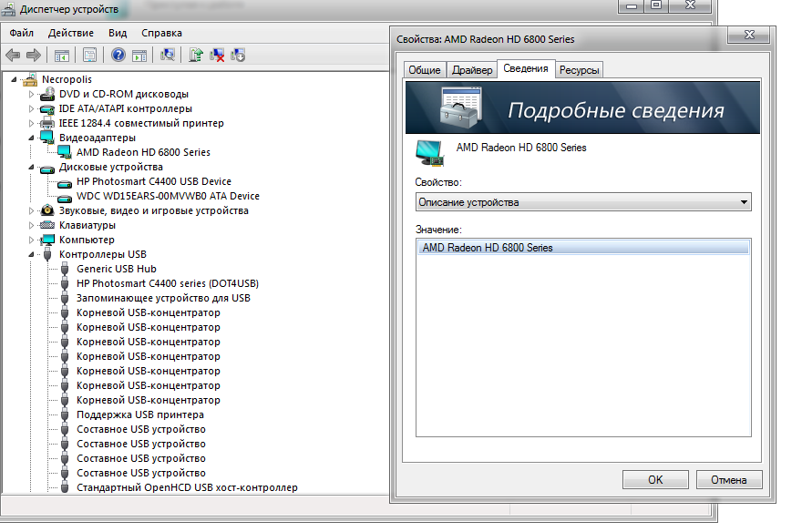The image size is (802, 532).
Task: Select Стандартный OpenHCD USB хост-контроллер
Action: tap(187, 487)
